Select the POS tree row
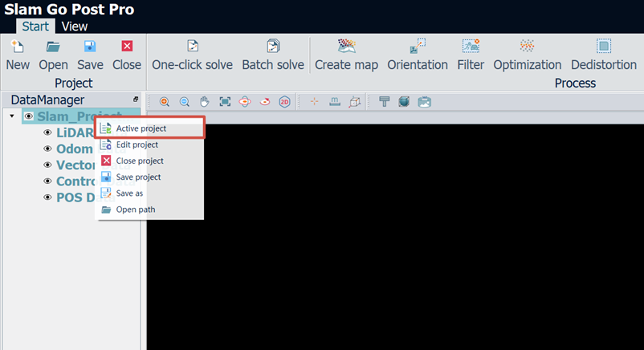 coord(76,197)
